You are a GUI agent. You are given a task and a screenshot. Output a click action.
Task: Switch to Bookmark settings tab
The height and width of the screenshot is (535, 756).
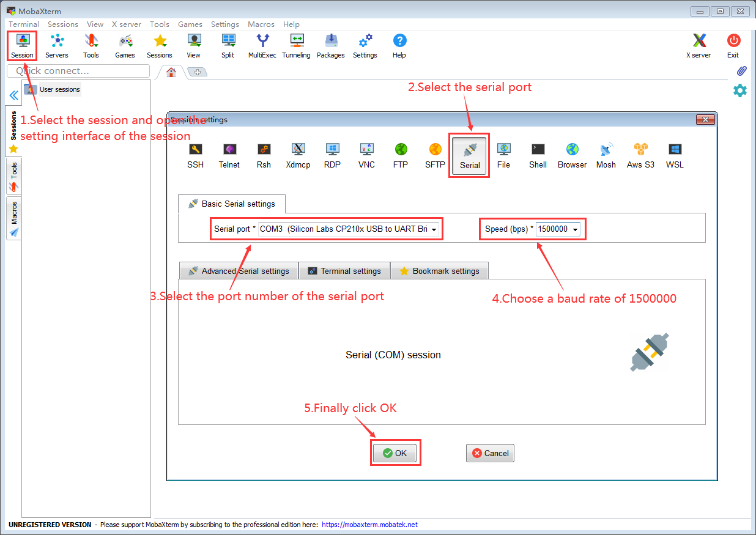(439, 271)
